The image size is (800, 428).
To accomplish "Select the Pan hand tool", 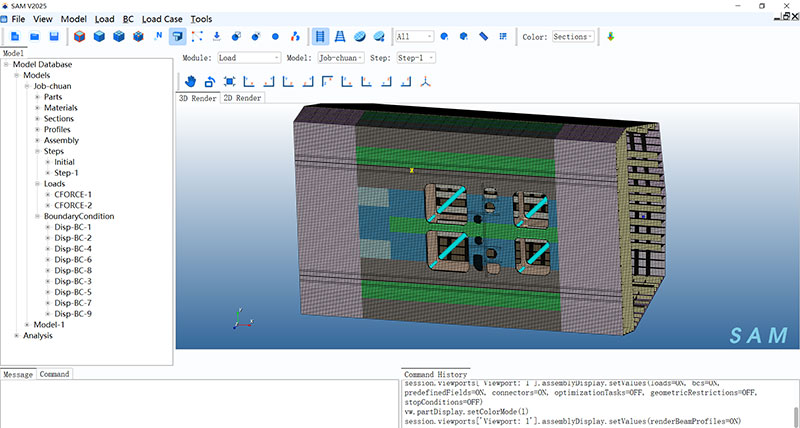I will 190,82.
